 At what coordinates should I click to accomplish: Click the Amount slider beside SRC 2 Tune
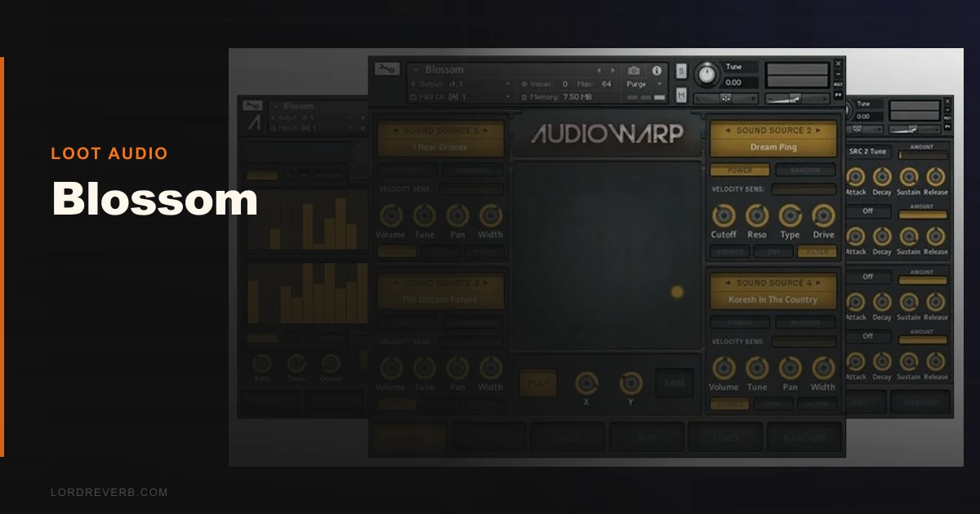(923, 155)
